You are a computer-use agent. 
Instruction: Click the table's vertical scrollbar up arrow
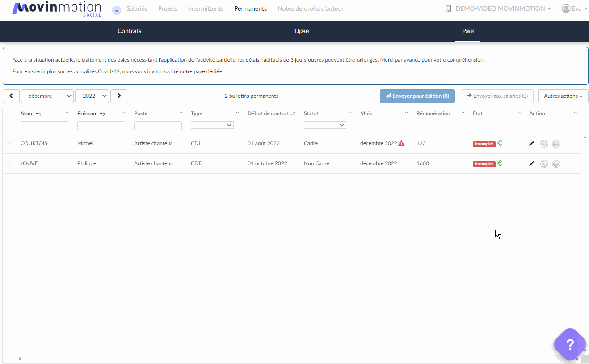click(x=585, y=137)
